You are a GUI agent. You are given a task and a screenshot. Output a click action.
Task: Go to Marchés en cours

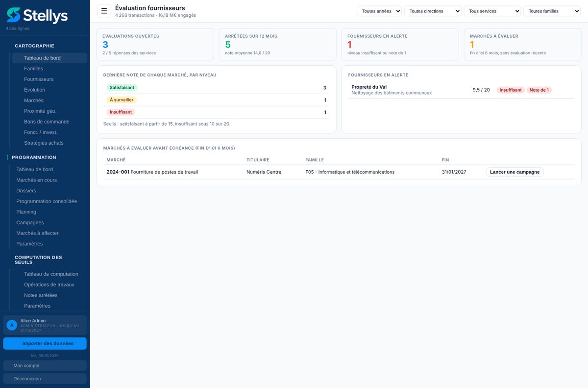click(49, 180)
